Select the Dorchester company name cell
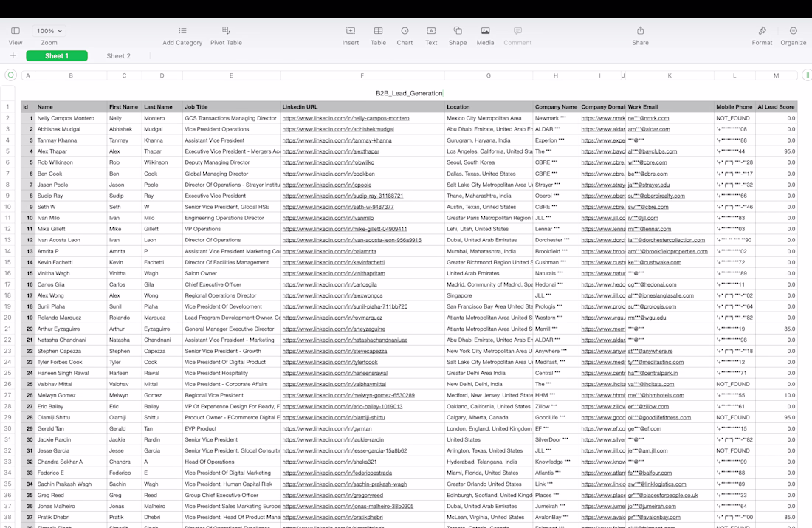The image size is (812, 528). click(x=556, y=240)
